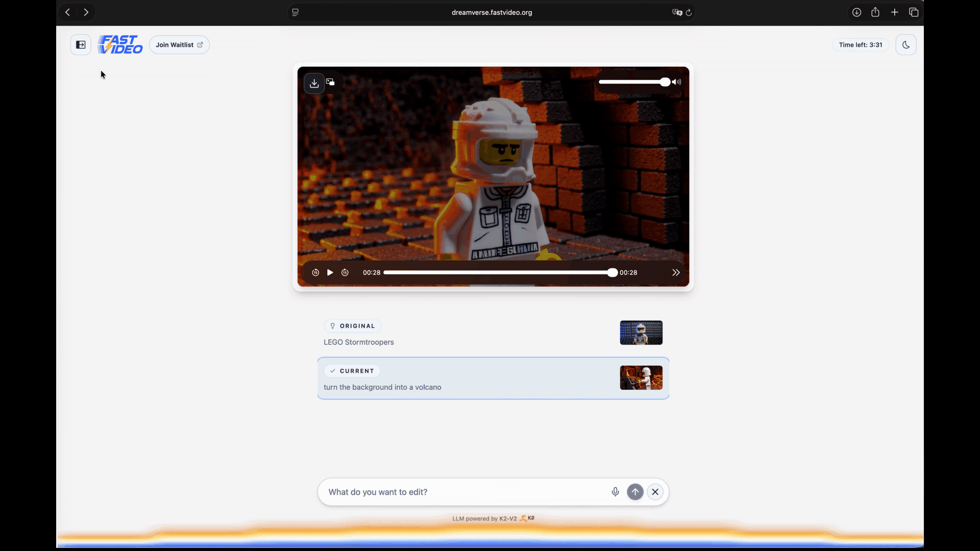
Task: Open the original video thumbnail
Action: click(x=641, y=333)
